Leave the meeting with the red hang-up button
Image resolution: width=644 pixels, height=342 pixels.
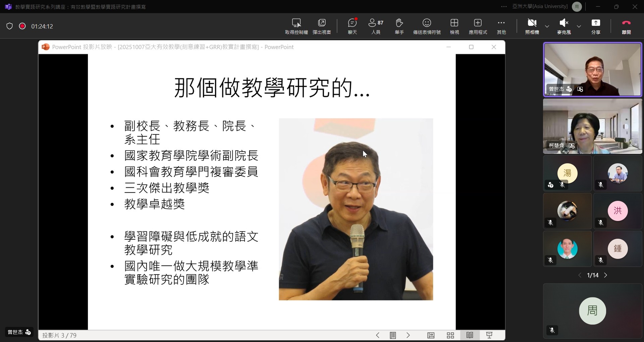click(x=626, y=26)
